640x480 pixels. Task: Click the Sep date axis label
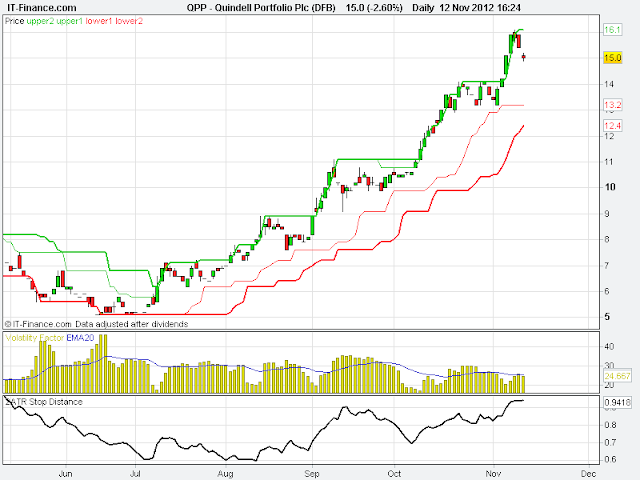click(312, 474)
